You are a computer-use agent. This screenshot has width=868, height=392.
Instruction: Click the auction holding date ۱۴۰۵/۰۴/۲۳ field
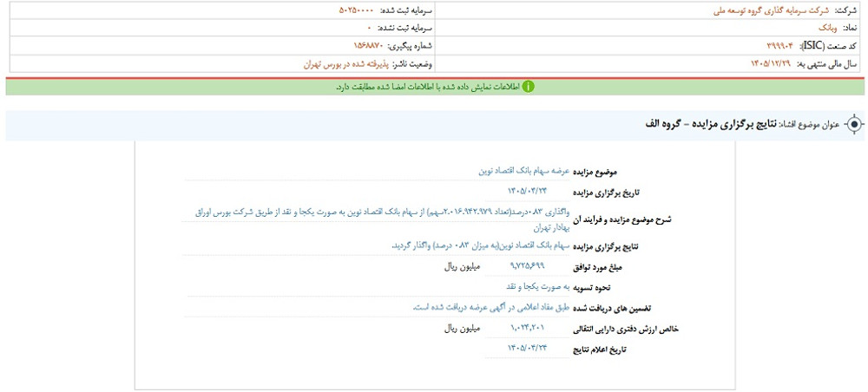[x=526, y=192]
